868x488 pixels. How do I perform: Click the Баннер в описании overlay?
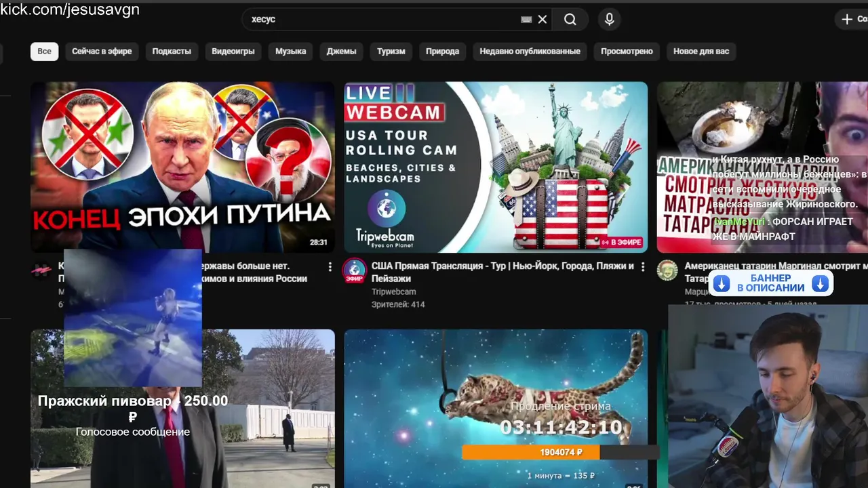click(x=771, y=283)
